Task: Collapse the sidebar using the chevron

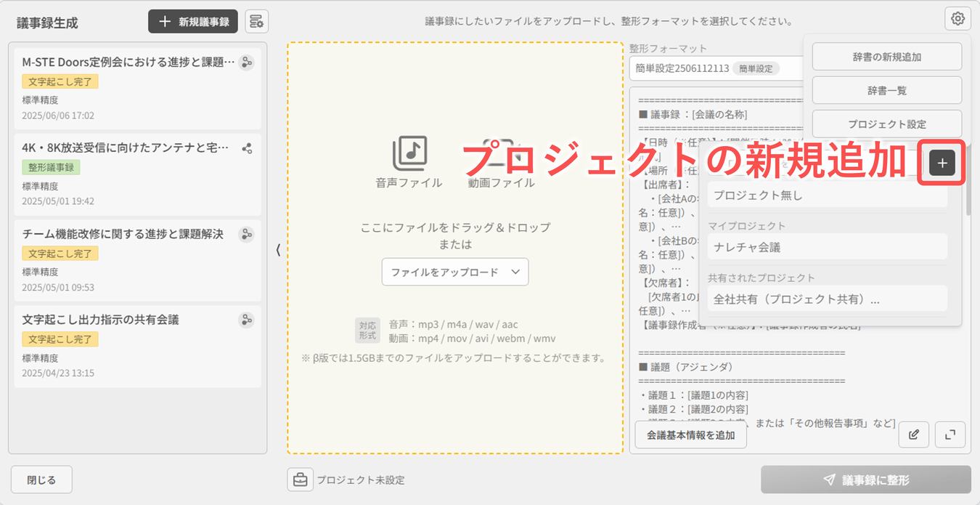Action: (277, 249)
